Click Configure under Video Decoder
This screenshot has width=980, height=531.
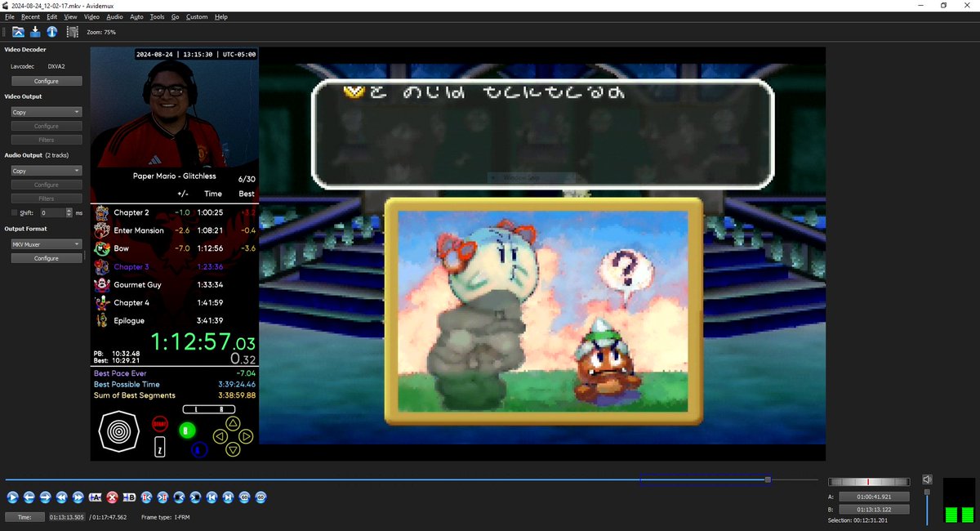[x=46, y=81]
